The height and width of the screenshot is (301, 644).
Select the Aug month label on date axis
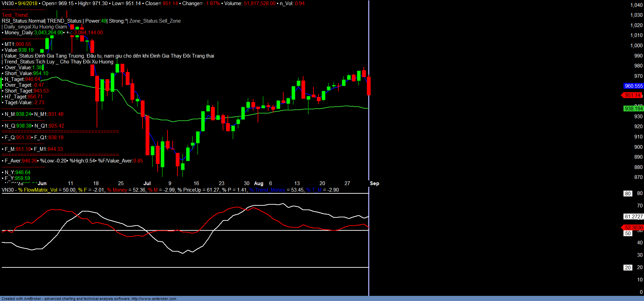(259, 183)
